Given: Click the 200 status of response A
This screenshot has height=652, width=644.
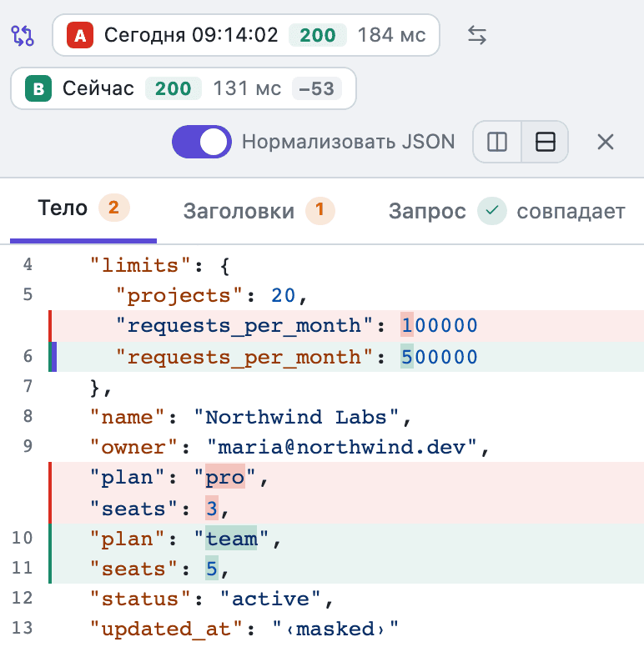Looking at the screenshot, I should 318,35.
